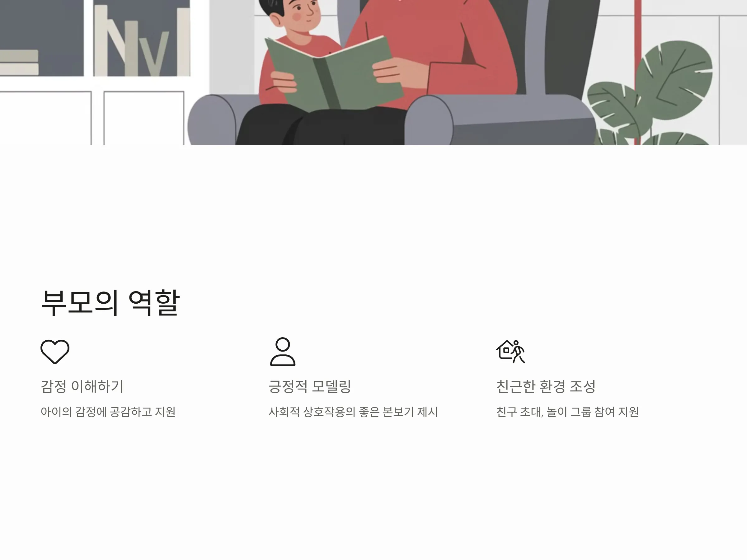Viewport: 747px width, 560px height.
Task: Click the gray armchair's left armrest
Action: click(212, 120)
